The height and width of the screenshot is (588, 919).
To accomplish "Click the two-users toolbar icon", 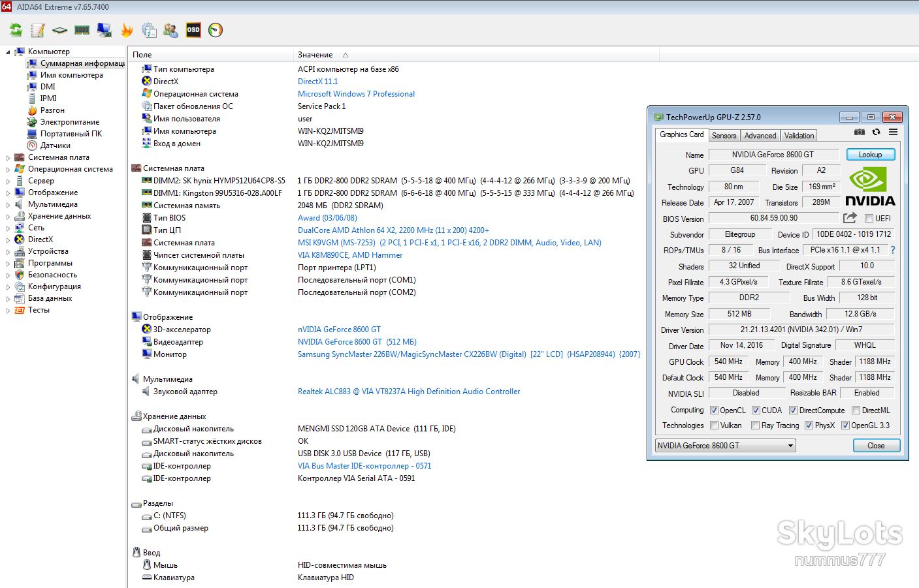I will [x=171, y=30].
